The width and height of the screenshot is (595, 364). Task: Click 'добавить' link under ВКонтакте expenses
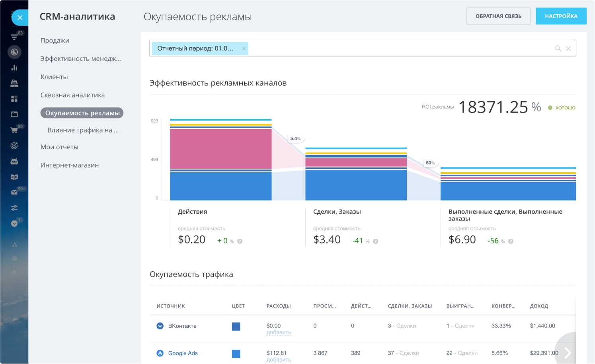(279, 333)
